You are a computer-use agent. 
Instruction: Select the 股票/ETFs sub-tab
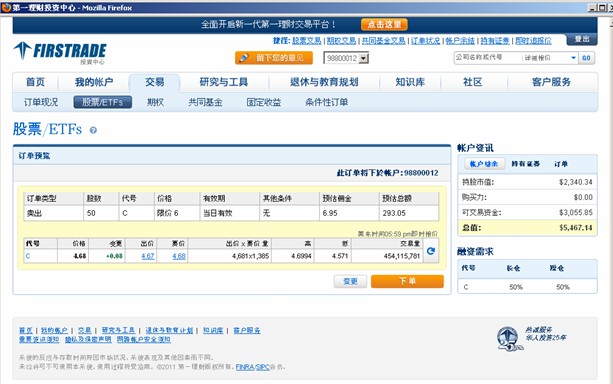102,102
